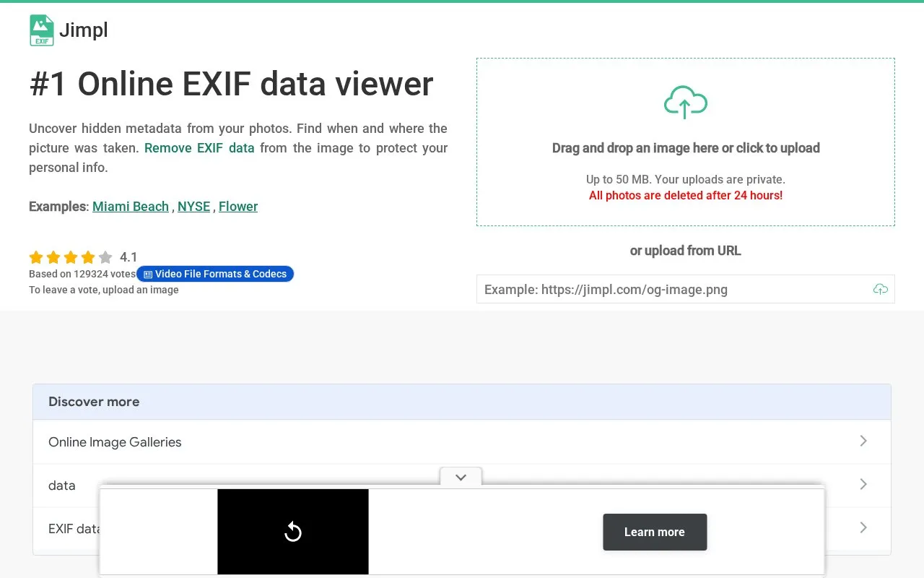This screenshot has width=924, height=578.
Task: Open the Online Image Galleries entry
Action: [462, 441]
